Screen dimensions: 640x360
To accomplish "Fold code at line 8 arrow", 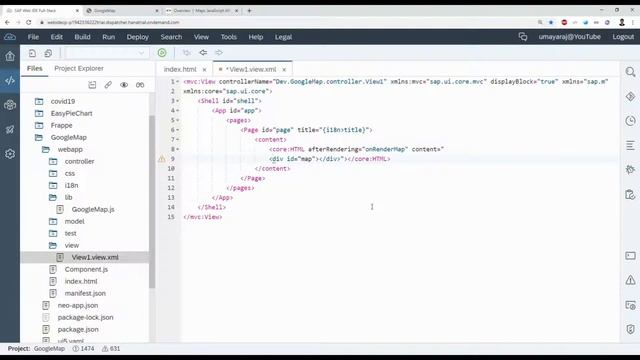I will [178, 149].
